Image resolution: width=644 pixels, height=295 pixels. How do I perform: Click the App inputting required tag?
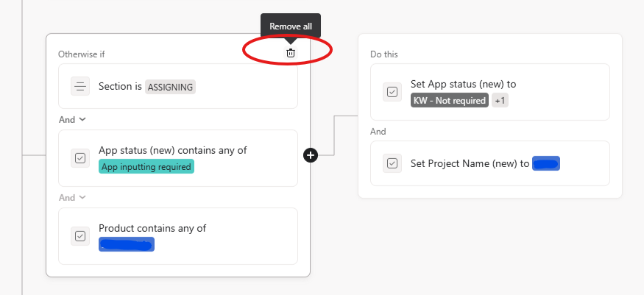[x=146, y=166]
